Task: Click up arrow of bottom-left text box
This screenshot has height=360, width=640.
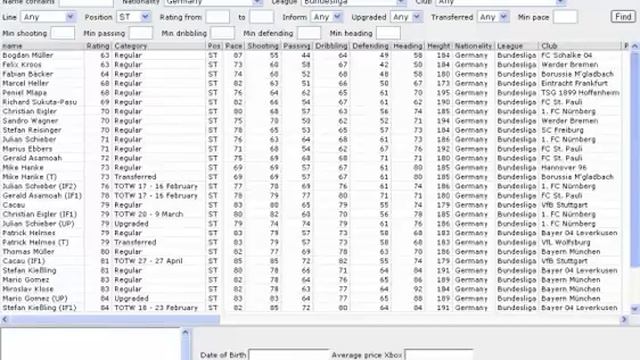Action: [x=185, y=333]
